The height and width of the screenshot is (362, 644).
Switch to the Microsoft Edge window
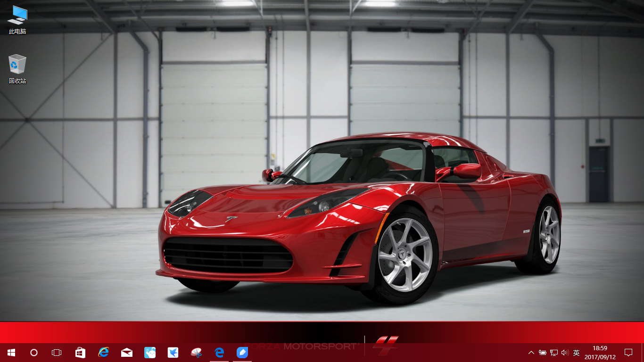219,353
